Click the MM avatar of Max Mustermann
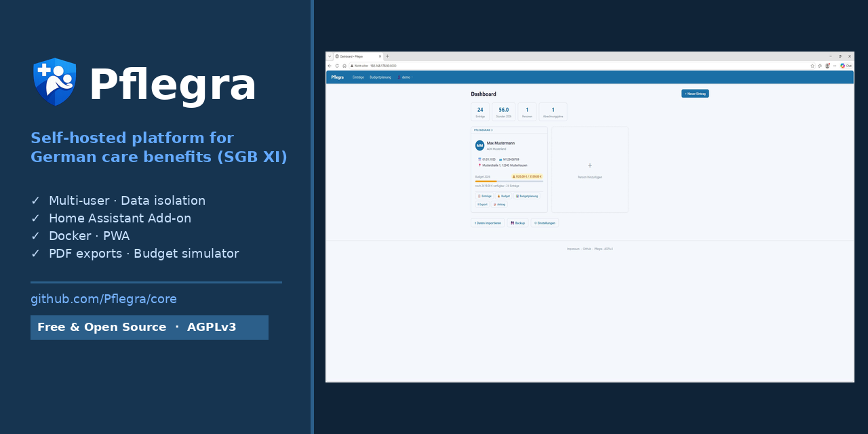868x434 pixels. 480,145
